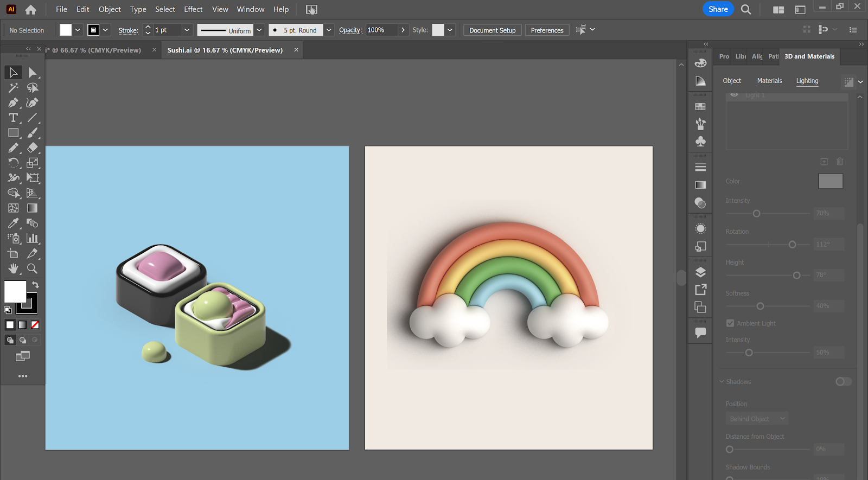Toggle the Shadows switch
The width and height of the screenshot is (868, 480).
pyautogui.click(x=843, y=382)
